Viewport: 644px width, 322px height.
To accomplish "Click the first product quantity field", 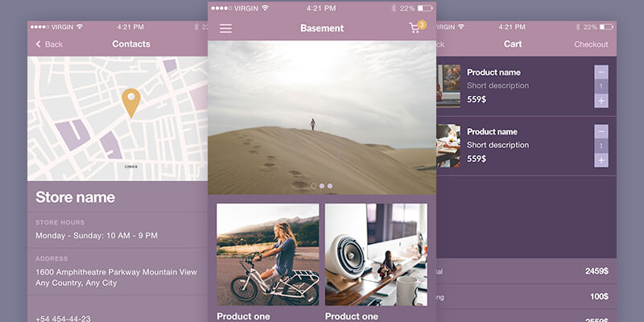I will click(x=601, y=86).
